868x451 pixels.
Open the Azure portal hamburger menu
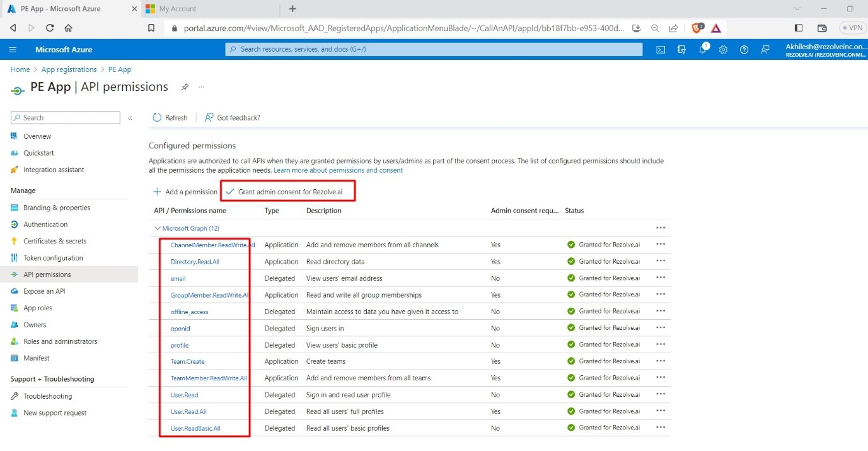coord(13,49)
